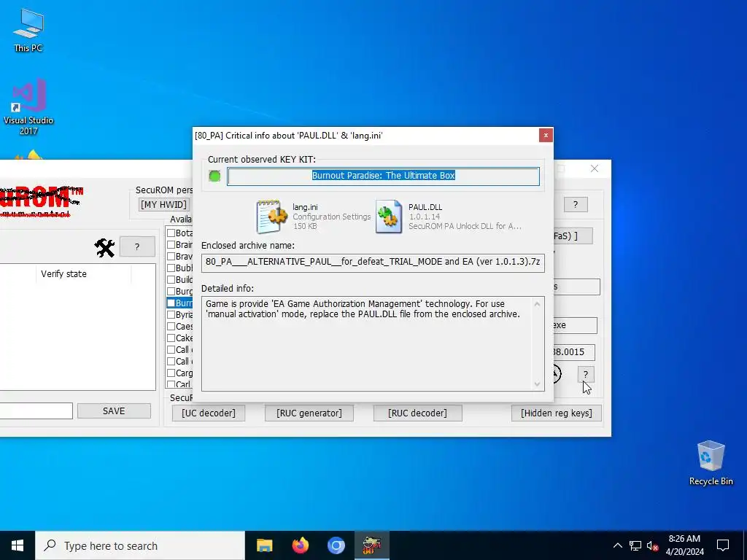Click the Enclosed archive name field
The image size is (747, 560).
pos(373,262)
